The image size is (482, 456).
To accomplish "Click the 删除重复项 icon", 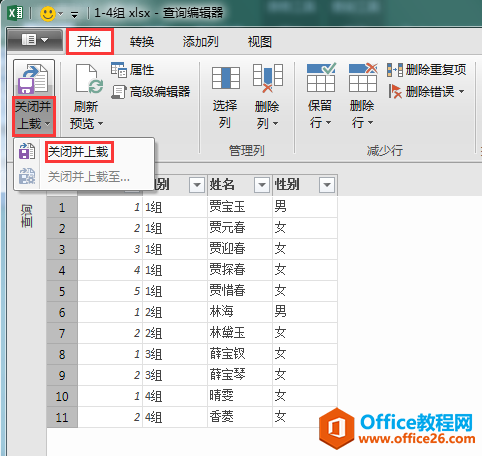I will (395, 70).
